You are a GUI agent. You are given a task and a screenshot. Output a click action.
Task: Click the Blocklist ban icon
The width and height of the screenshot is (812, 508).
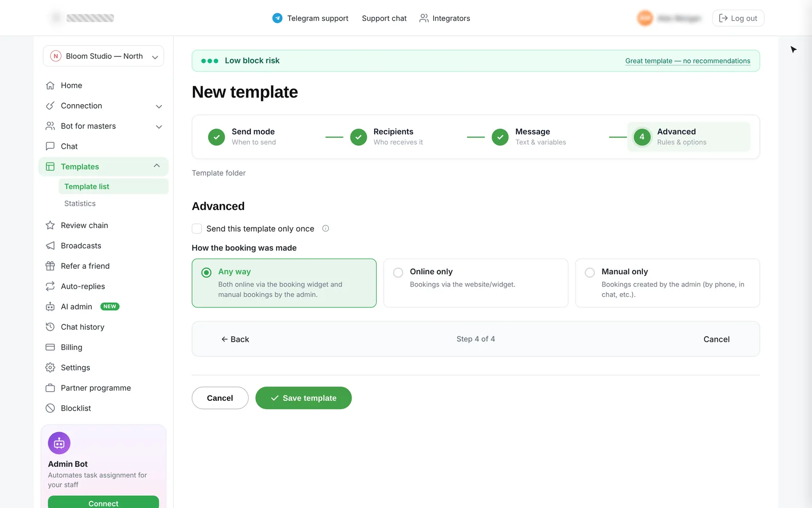click(50, 408)
